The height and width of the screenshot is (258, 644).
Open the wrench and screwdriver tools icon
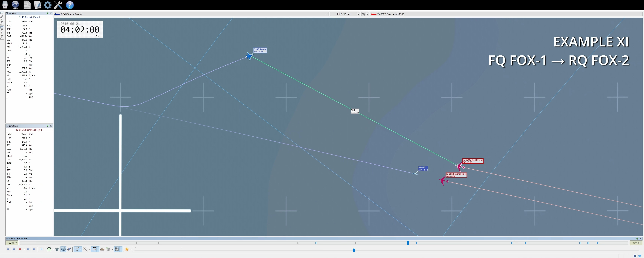[x=58, y=5]
